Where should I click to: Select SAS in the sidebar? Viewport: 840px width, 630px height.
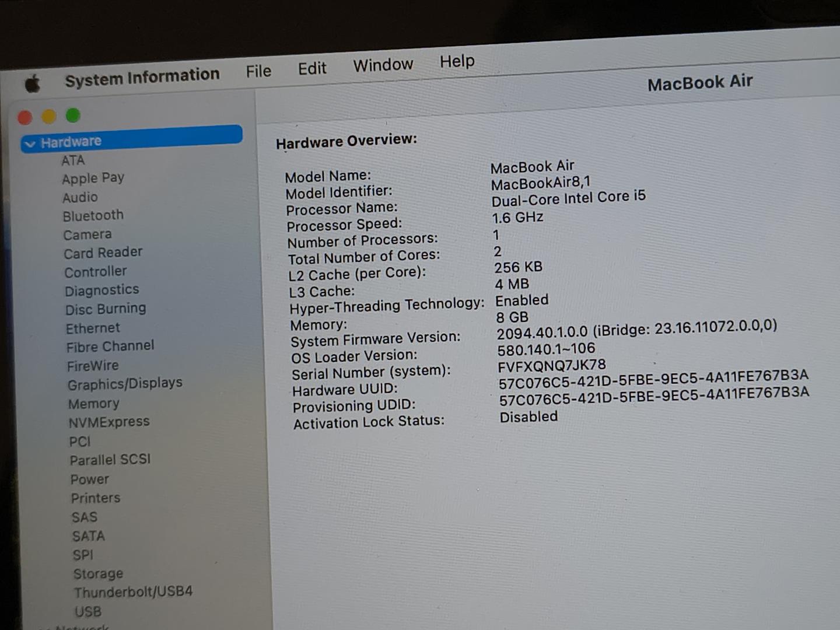[85, 517]
